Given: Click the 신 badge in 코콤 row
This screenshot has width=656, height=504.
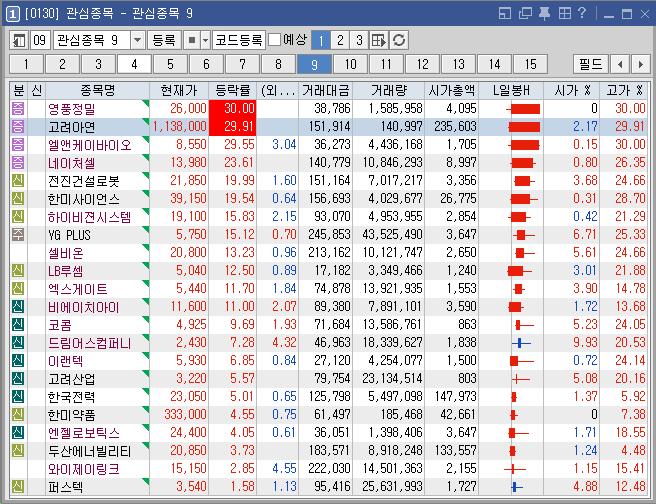Looking at the screenshot, I should click(x=18, y=325).
